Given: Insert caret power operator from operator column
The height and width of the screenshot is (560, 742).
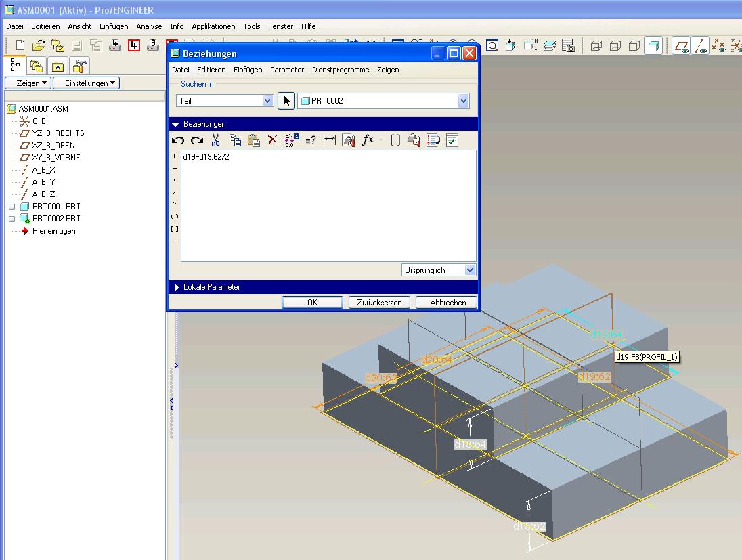Looking at the screenshot, I should coord(175,204).
